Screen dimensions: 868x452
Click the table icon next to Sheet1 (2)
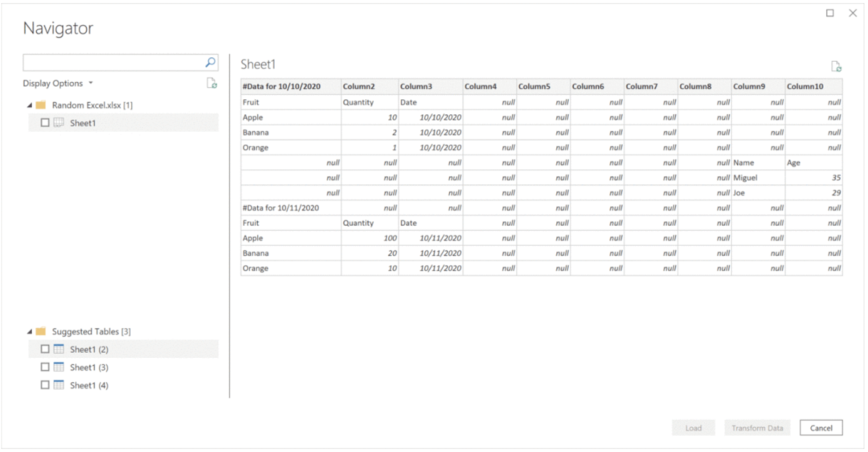coord(59,350)
